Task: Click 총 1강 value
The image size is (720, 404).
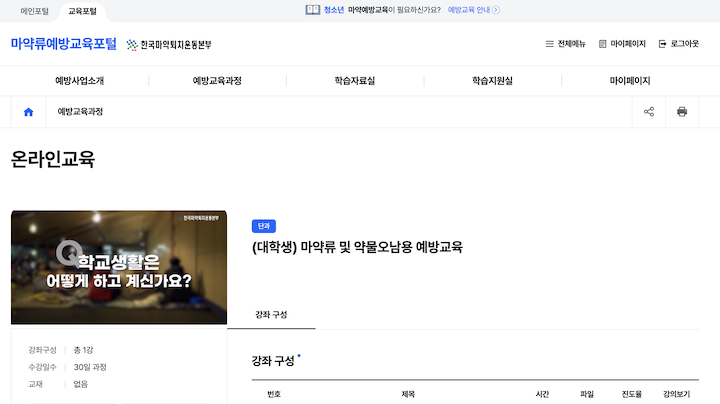Action: (x=84, y=350)
